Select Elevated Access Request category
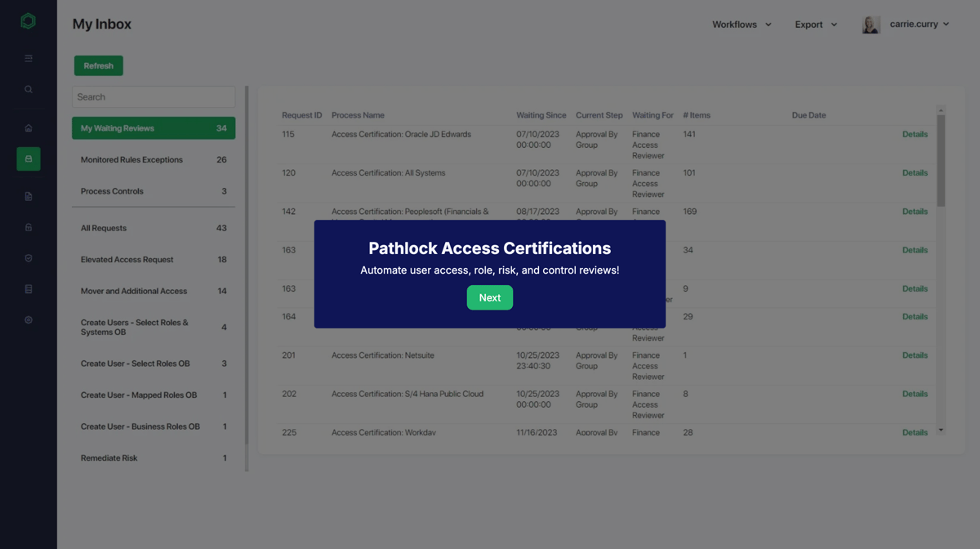Image resolution: width=980 pixels, height=549 pixels. click(x=154, y=260)
